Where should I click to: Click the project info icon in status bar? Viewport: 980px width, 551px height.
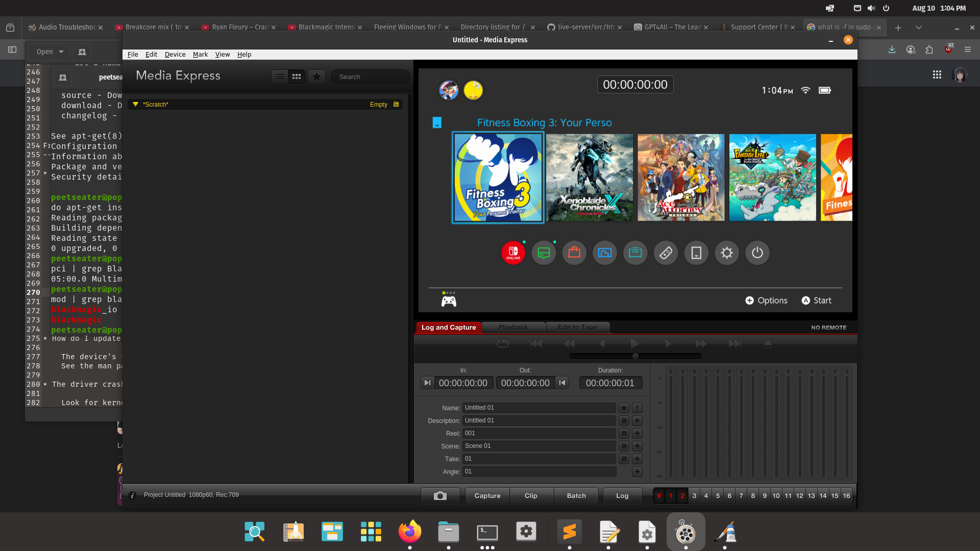(x=132, y=495)
